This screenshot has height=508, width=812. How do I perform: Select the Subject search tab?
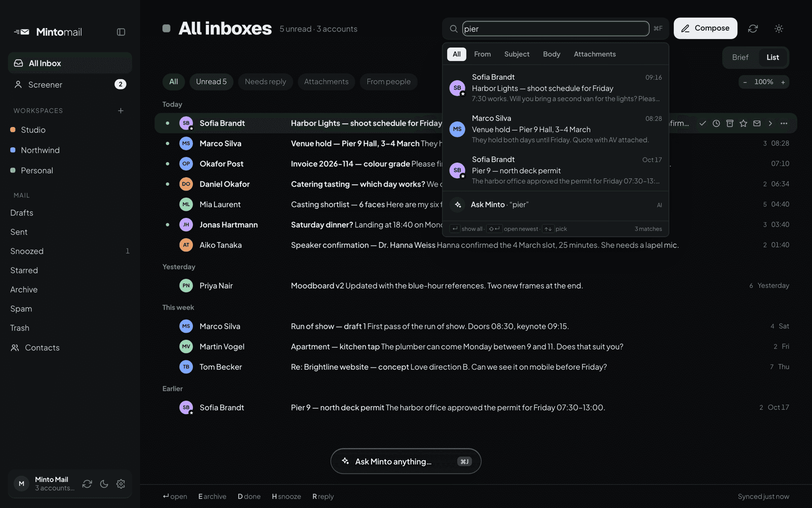click(x=517, y=54)
